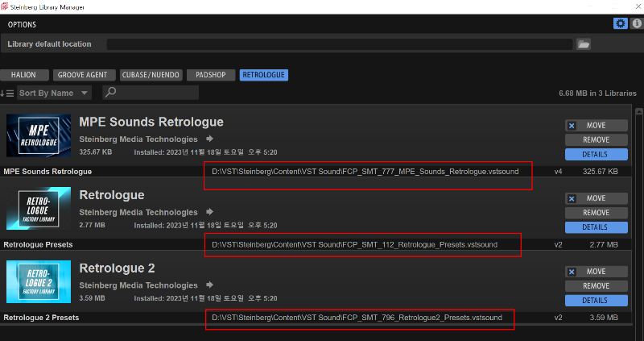Click the 'Retrologue 2 Presets' row label
The width and height of the screenshot is (644, 341).
point(41,318)
